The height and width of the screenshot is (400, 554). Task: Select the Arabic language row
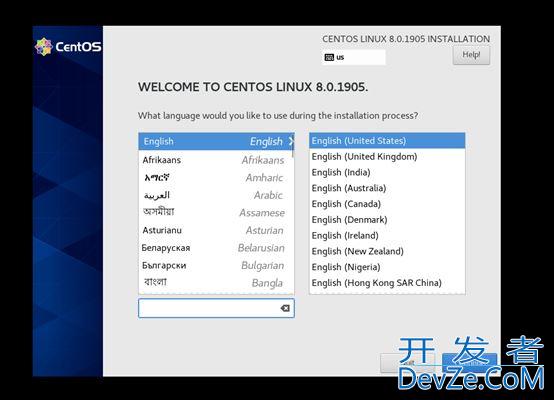pyautogui.click(x=216, y=195)
